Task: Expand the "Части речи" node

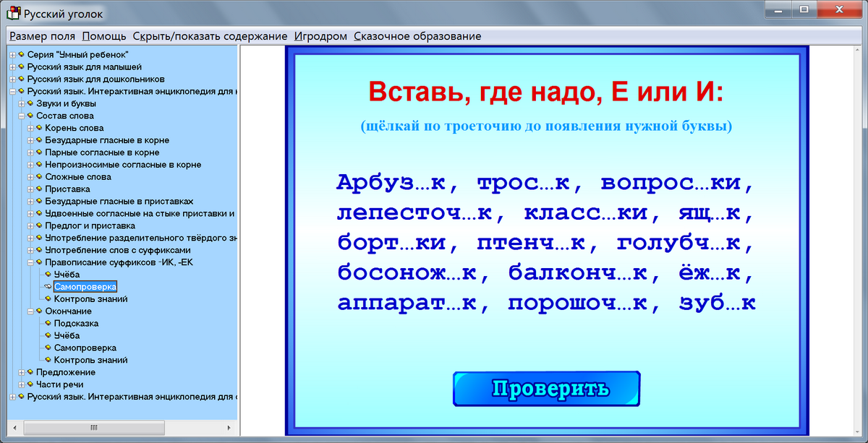Action: [22, 384]
